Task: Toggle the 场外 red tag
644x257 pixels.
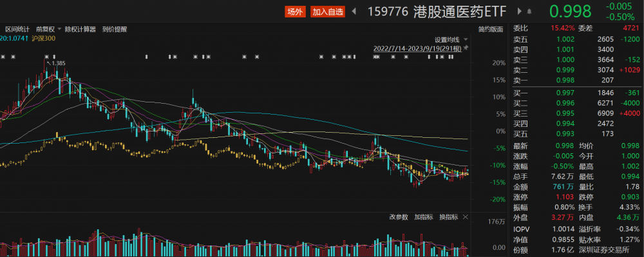Action: click(x=295, y=12)
